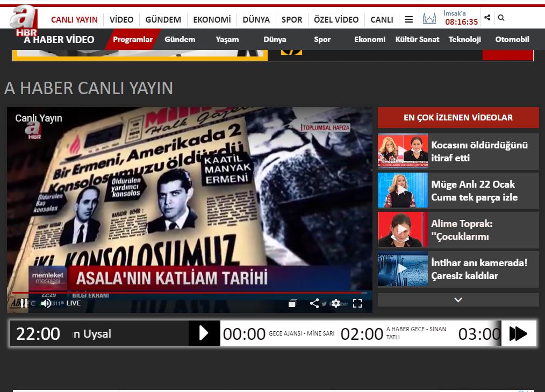This screenshot has width=545, height=392.
Task: Open the hamburger menu in top navigation
Action: (408, 19)
